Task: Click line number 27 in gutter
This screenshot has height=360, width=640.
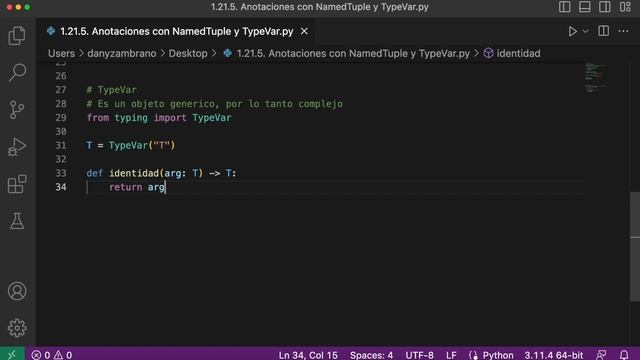Action: point(61,90)
